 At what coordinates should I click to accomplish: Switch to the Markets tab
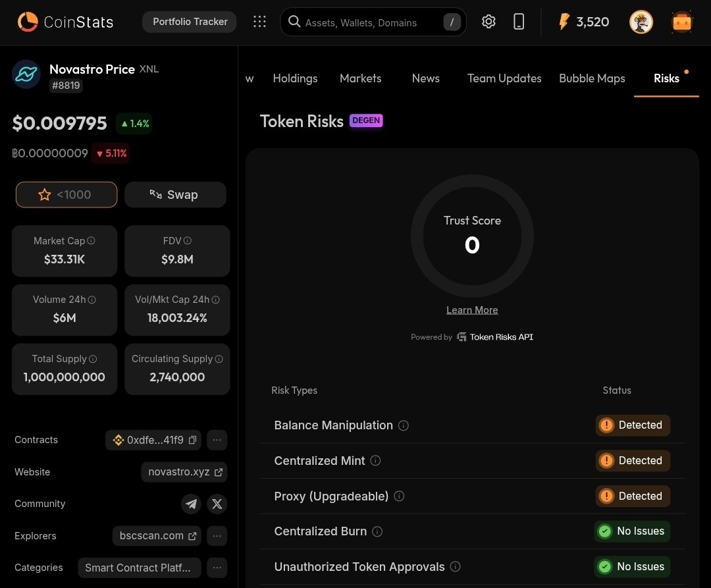point(361,78)
